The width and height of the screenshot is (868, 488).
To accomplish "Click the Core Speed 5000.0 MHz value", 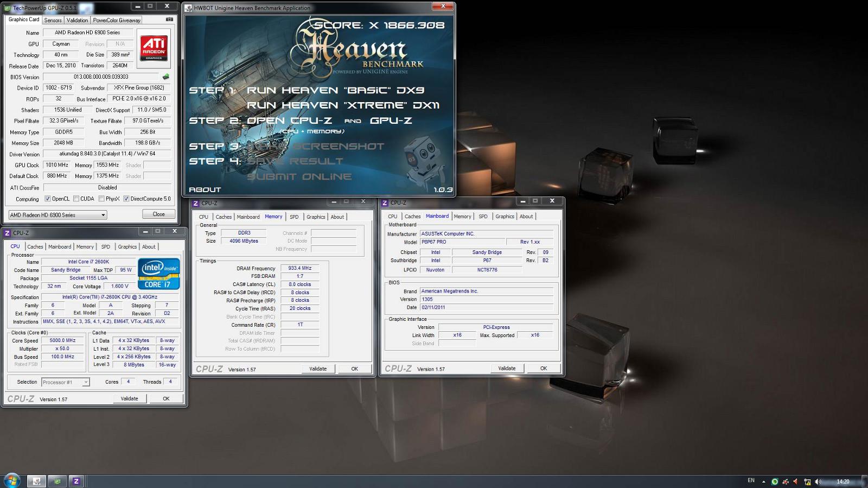I will 62,340.
